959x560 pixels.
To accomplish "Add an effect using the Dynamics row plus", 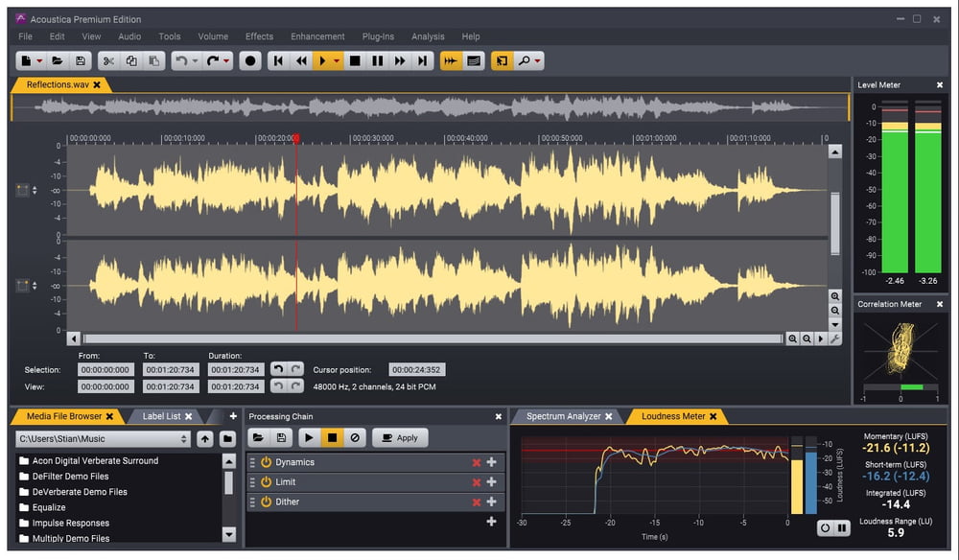I will (x=491, y=462).
